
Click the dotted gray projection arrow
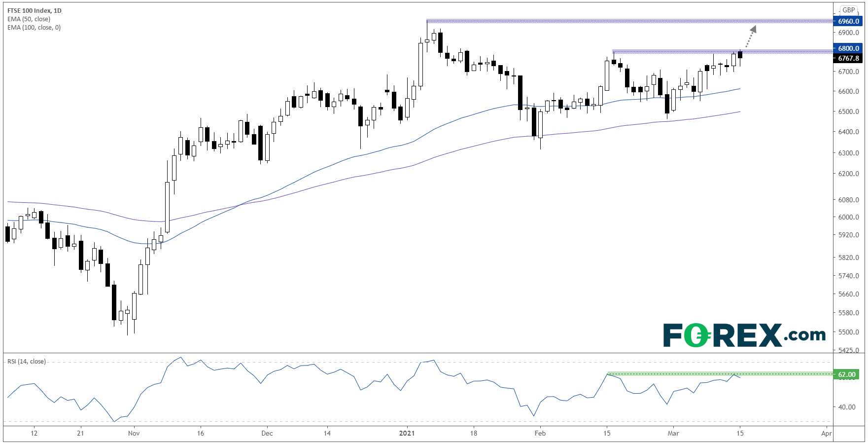coord(749,37)
